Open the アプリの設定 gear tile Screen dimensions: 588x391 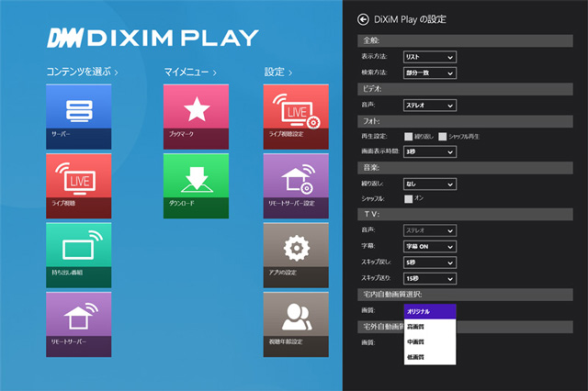pyautogui.click(x=296, y=255)
